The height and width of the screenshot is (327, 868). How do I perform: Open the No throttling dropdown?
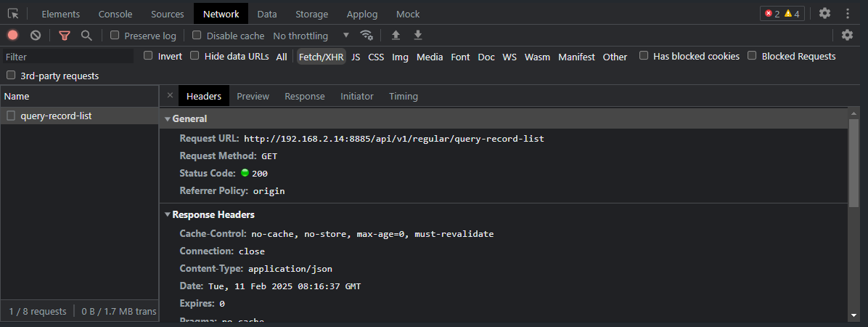[311, 36]
